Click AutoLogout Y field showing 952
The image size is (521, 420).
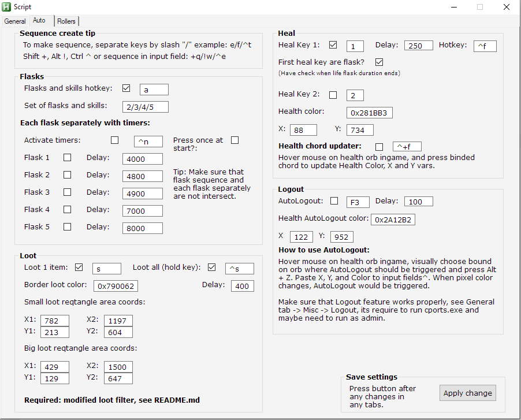(x=342, y=237)
